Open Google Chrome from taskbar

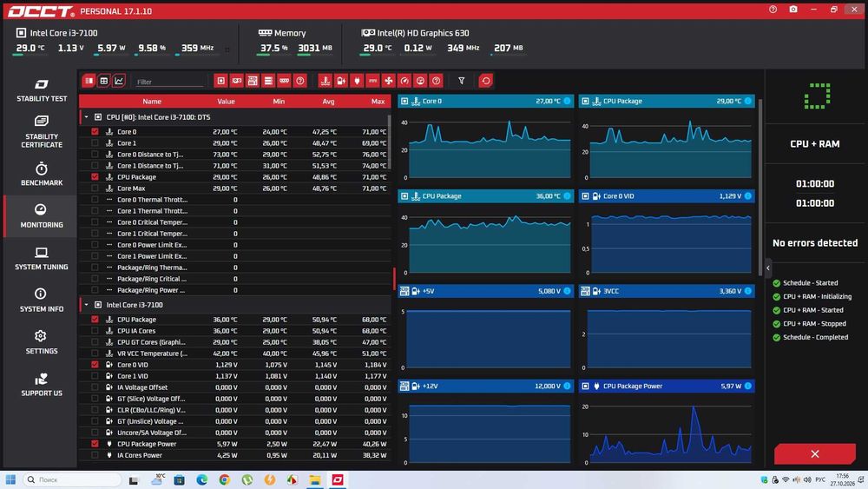point(224,479)
